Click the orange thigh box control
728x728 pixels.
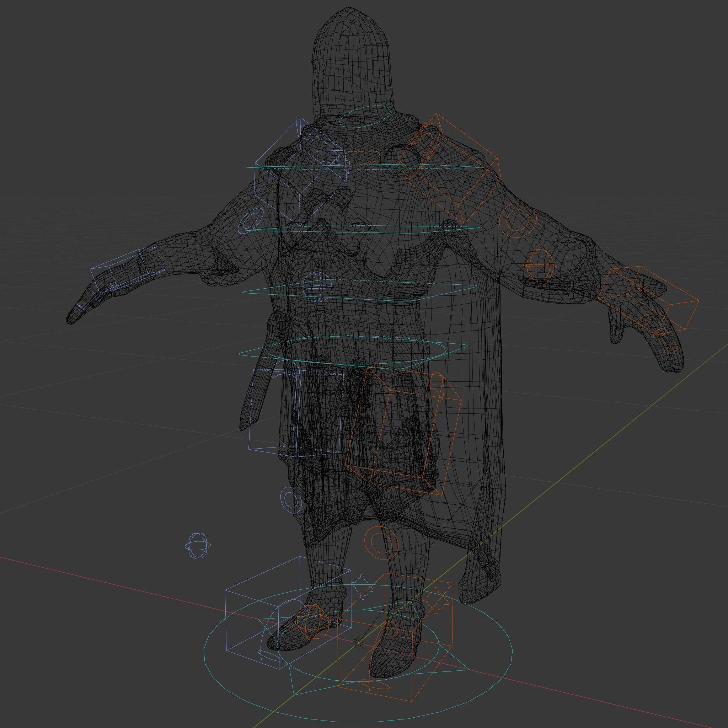coord(403,431)
